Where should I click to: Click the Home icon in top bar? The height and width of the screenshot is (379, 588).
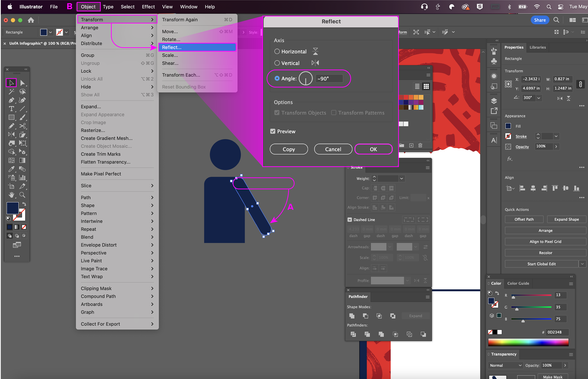(31, 20)
